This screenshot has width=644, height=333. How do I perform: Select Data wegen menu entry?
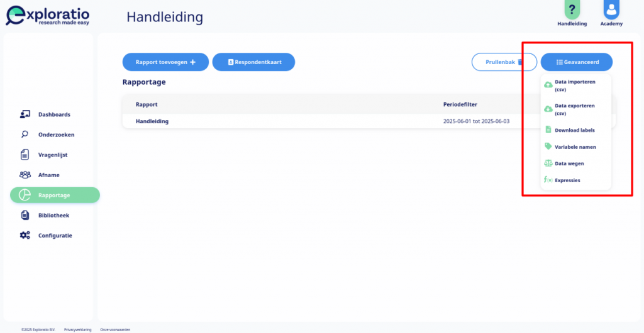pos(576,163)
